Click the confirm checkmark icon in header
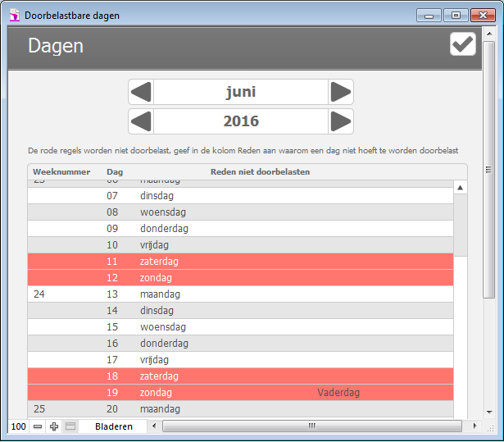The height and width of the screenshot is (442, 504). pos(462,45)
